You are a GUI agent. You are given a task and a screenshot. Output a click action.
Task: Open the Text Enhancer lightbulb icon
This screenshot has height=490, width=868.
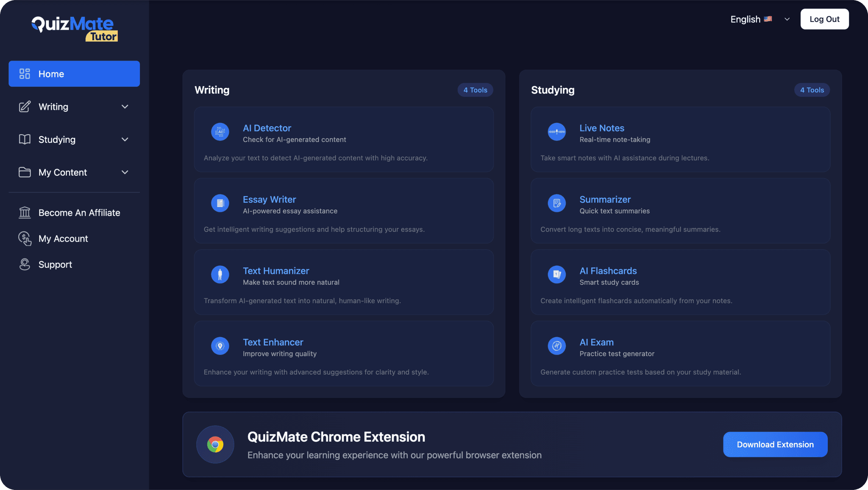220,345
